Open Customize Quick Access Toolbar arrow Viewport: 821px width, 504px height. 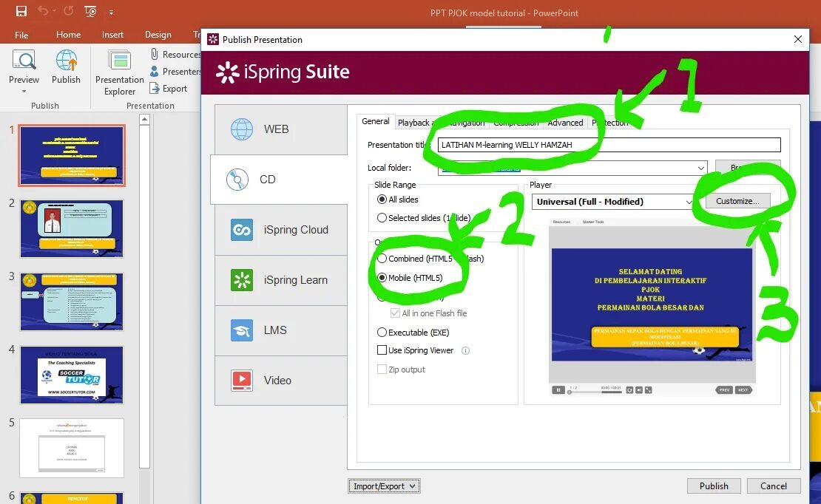[112, 12]
